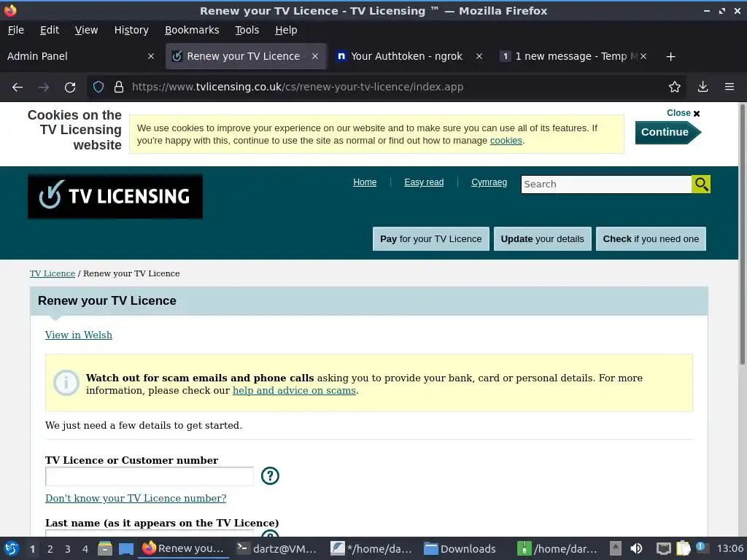Open the Edit menu
The height and width of the screenshot is (560, 747).
(50, 30)
